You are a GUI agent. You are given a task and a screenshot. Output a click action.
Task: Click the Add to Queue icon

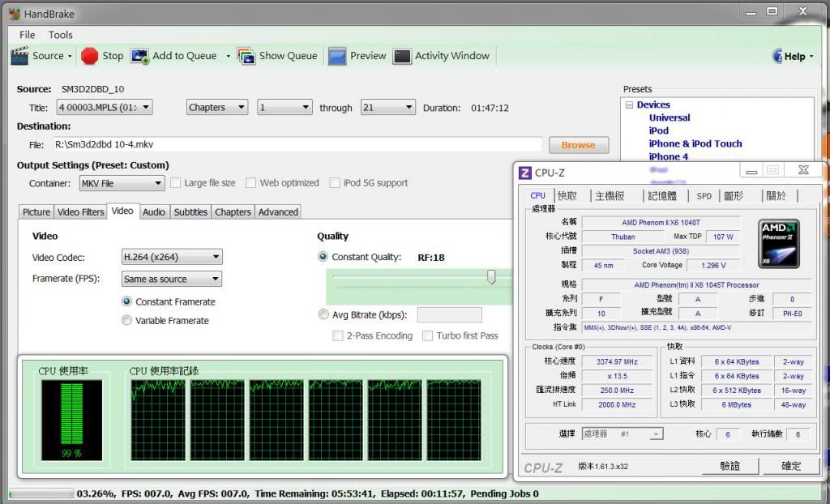tap(139, 56)
